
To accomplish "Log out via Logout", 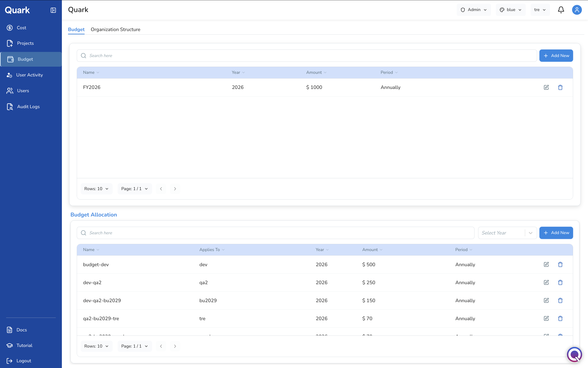I will click(x=31, y=361).
